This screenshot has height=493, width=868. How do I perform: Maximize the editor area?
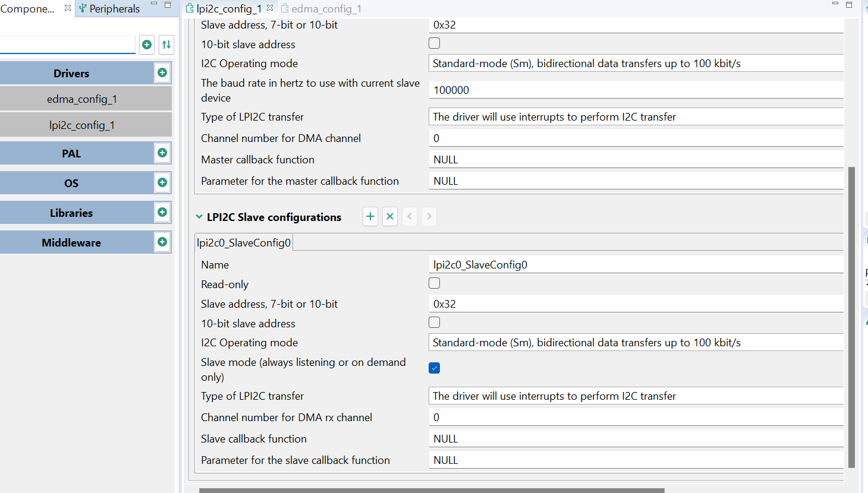click(x=849, y=5)
